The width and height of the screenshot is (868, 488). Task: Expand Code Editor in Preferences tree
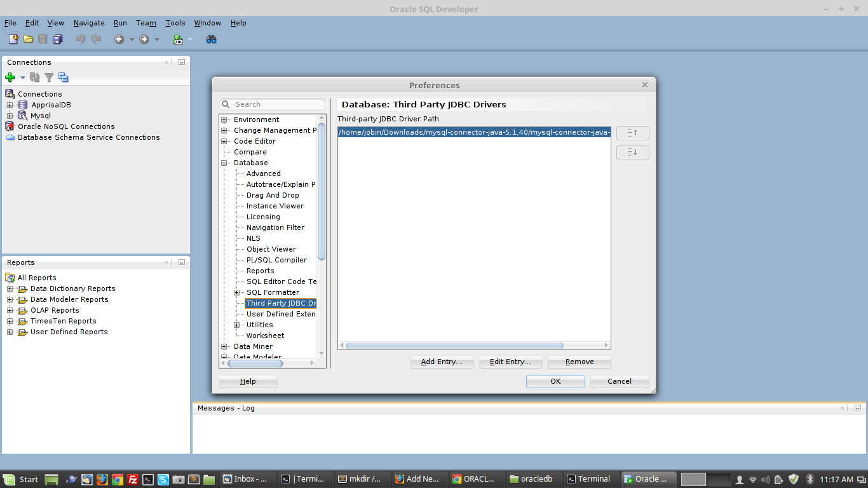(x=224, y=141)
